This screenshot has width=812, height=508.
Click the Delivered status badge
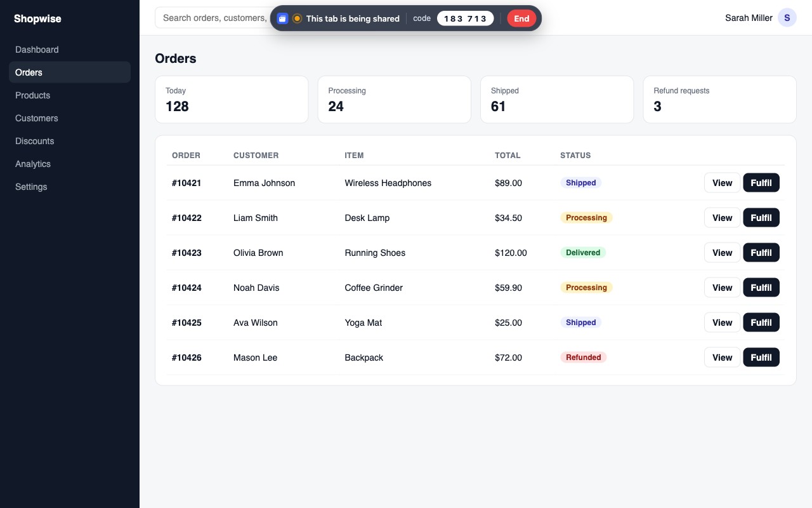583,253
